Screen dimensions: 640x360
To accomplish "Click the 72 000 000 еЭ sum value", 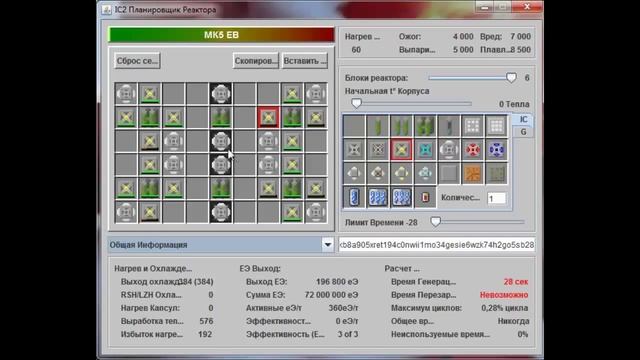I will click(331, 295).
